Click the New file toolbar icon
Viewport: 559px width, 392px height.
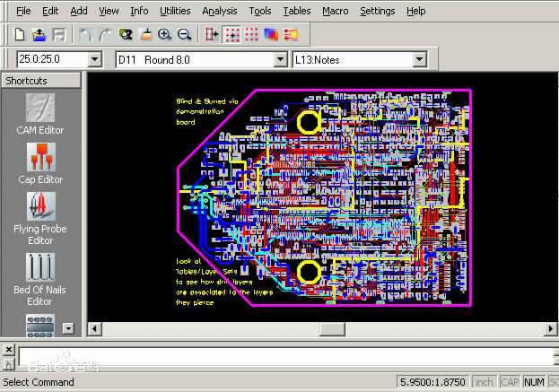[20, 35]
